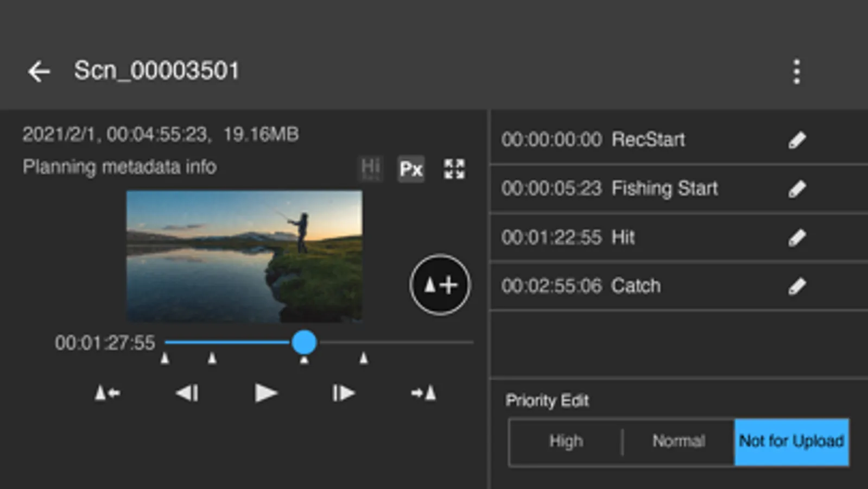Switch to Px proxy playback
Viewport: 868px width, 489px height.
[x=411, y=169]
